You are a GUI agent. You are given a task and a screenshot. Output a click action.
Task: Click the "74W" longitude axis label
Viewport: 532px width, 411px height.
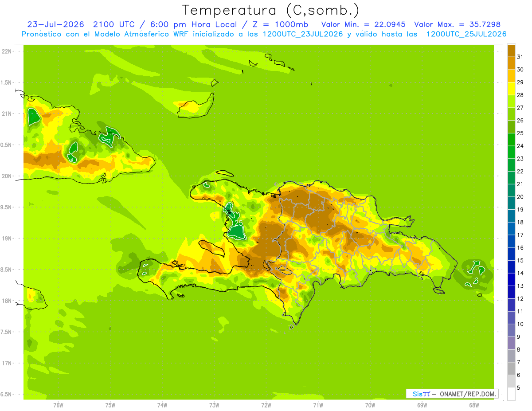click(162, 405)
